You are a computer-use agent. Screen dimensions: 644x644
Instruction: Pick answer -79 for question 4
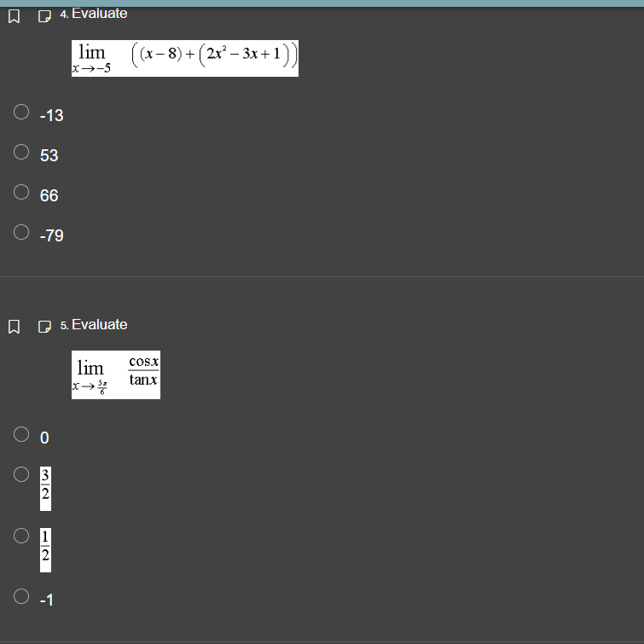coord(21,232)
